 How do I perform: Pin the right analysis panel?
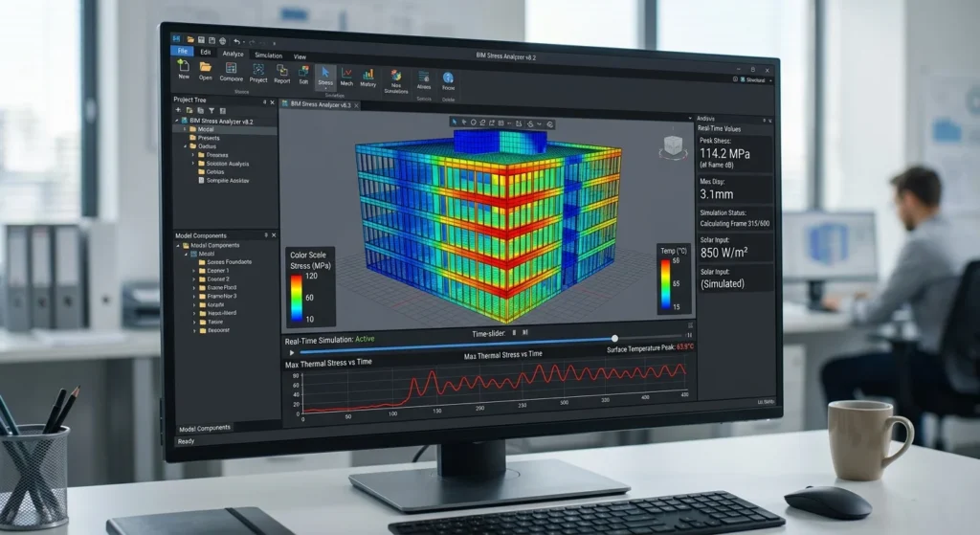point(765,120)
